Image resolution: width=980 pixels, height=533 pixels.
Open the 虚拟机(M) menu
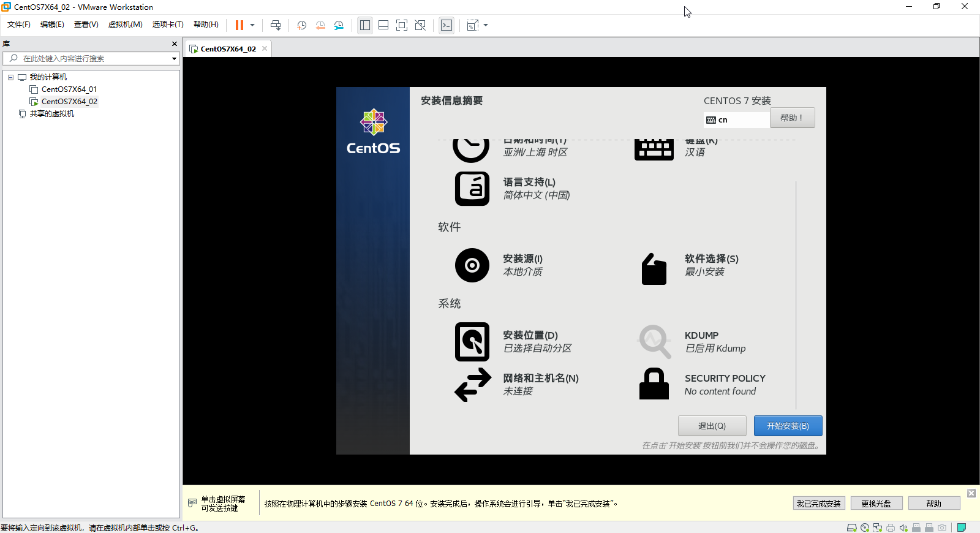coord(126,25)
